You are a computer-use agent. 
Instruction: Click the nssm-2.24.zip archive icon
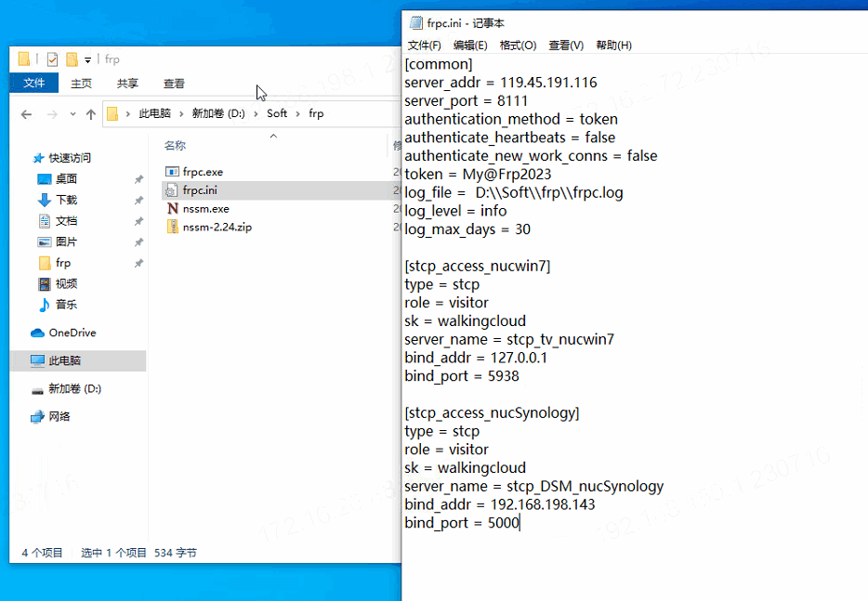(172, 228)
